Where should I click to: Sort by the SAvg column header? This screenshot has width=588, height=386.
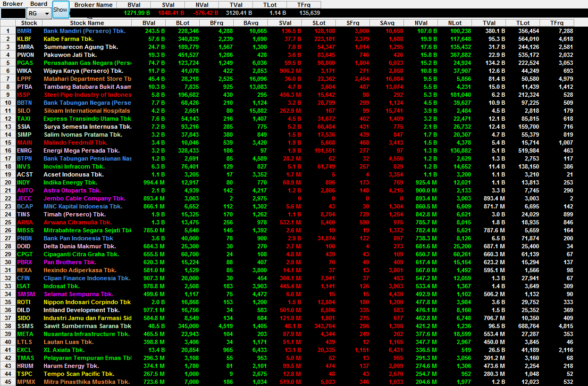(387, 23)
